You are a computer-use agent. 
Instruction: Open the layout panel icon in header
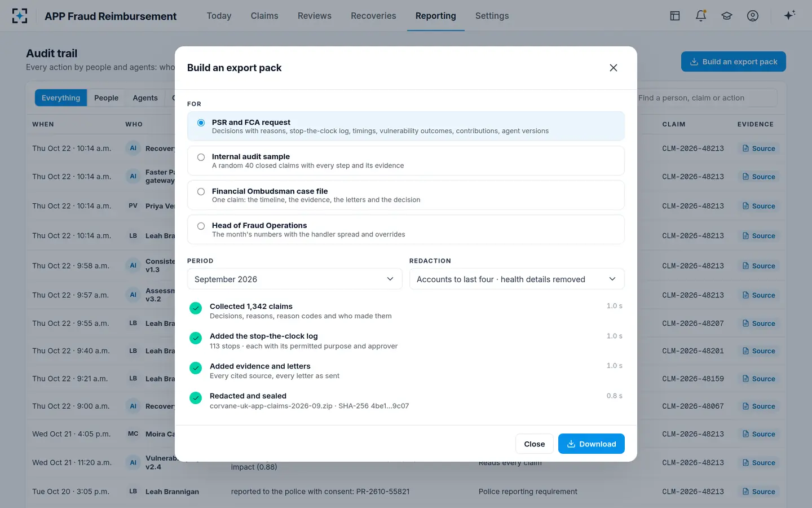[675, 16]
